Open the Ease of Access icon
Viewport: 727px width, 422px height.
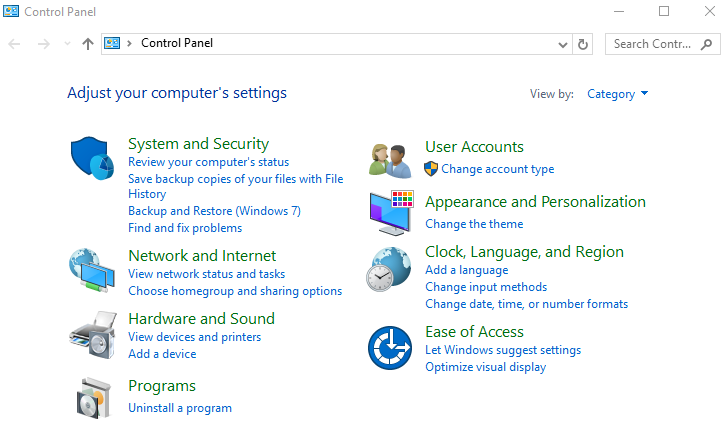coord(390,348)
